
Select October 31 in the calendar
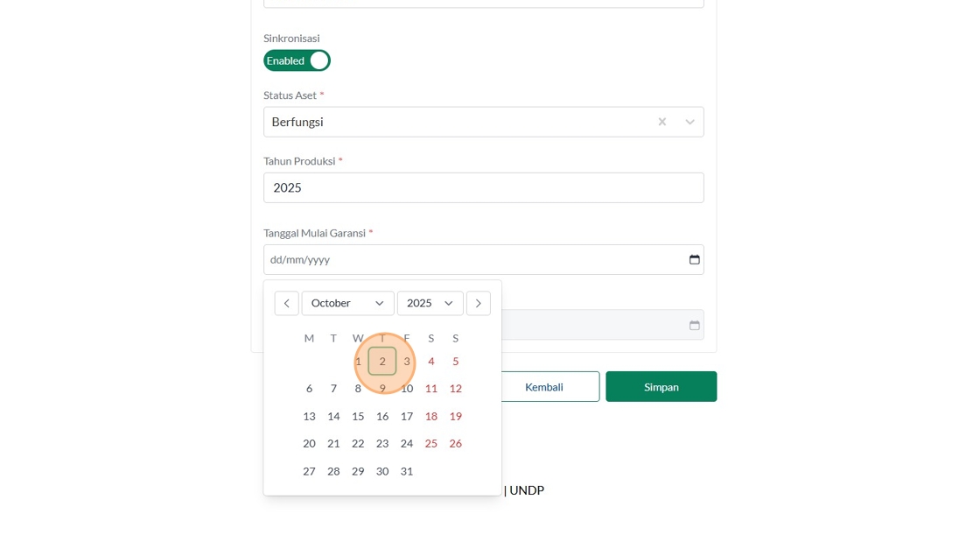(407, 471)
